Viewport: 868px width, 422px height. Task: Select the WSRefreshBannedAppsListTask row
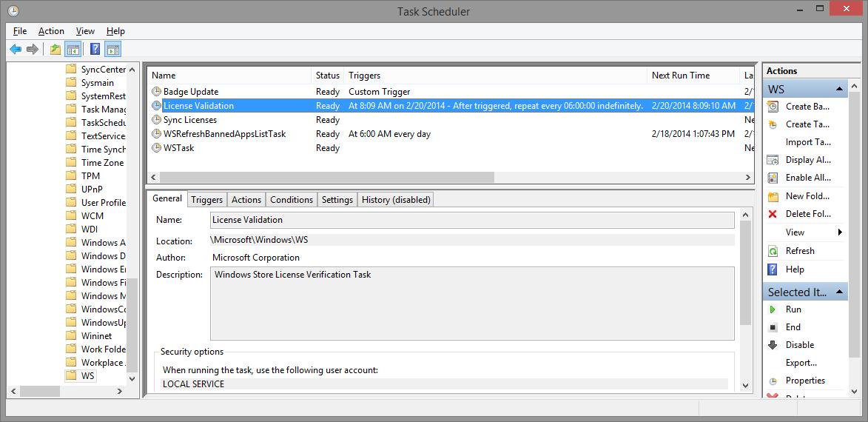(x=224, y=134)
